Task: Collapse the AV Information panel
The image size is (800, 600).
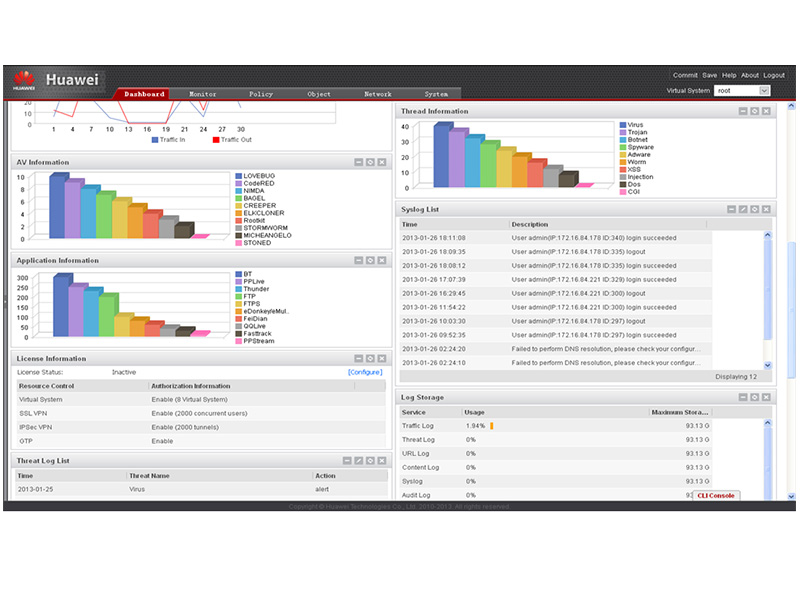Action: 358,162
